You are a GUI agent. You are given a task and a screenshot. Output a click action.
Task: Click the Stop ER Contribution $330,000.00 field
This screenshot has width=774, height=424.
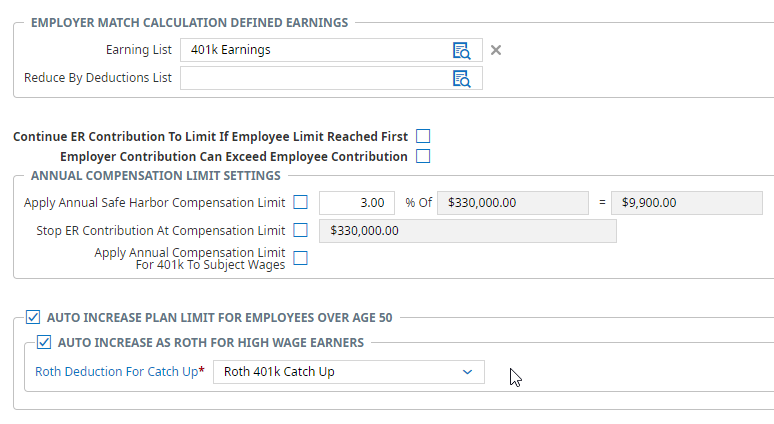tap(466, 230)
